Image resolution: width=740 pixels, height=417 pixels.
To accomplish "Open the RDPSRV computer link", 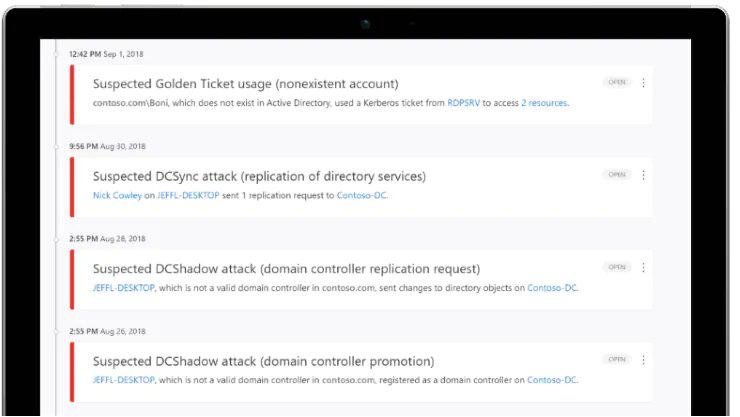I will [463, 103].
